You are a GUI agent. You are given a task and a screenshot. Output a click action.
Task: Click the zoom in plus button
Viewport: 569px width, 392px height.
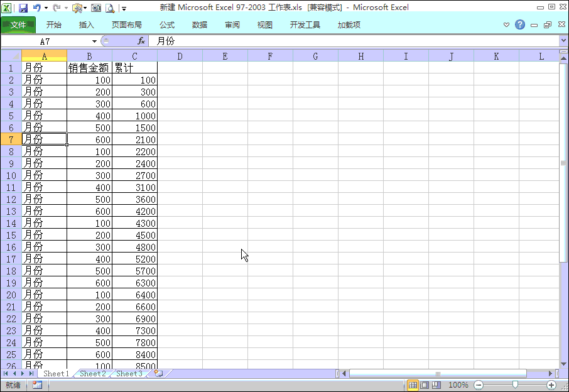pyautogui.click(x=551, y=385)
